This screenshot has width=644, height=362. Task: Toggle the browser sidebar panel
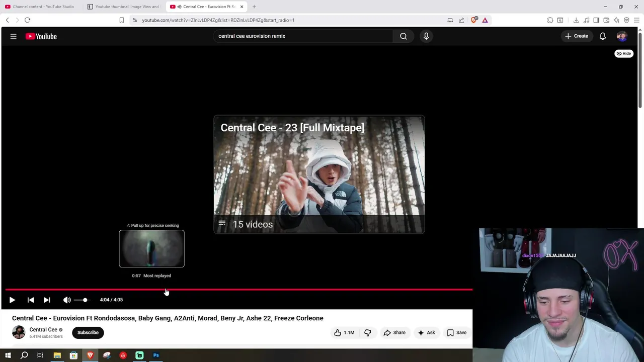tap(596, 20)
